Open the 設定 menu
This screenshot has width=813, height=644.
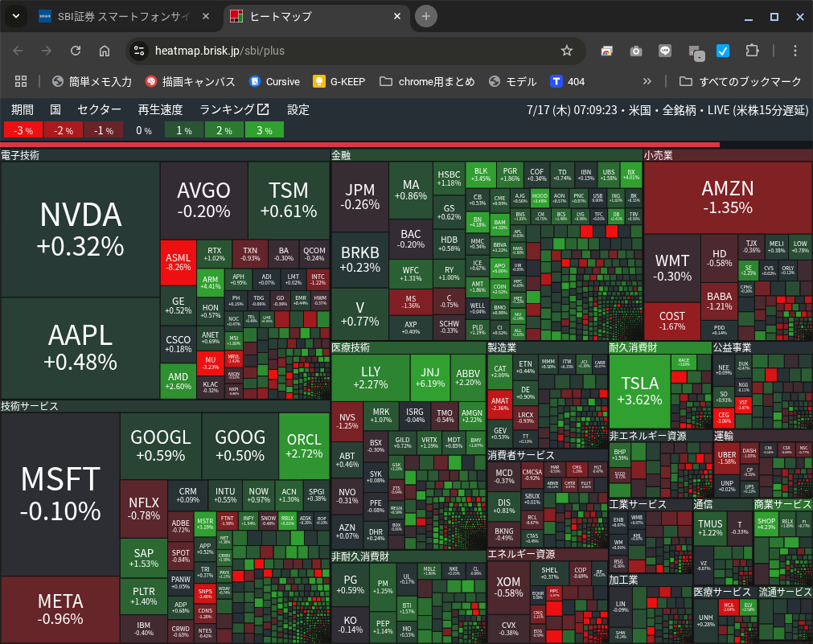click(x=298, y=109)
